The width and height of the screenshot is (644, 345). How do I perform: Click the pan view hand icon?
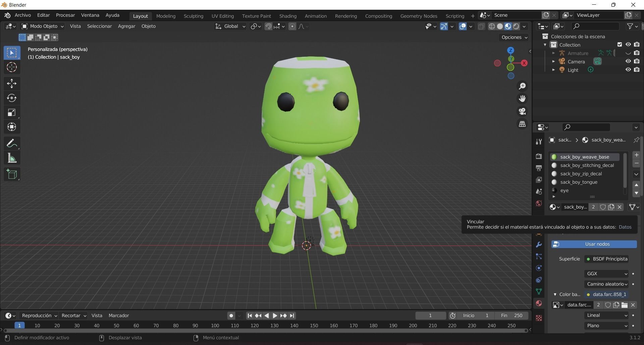point(522,99)
